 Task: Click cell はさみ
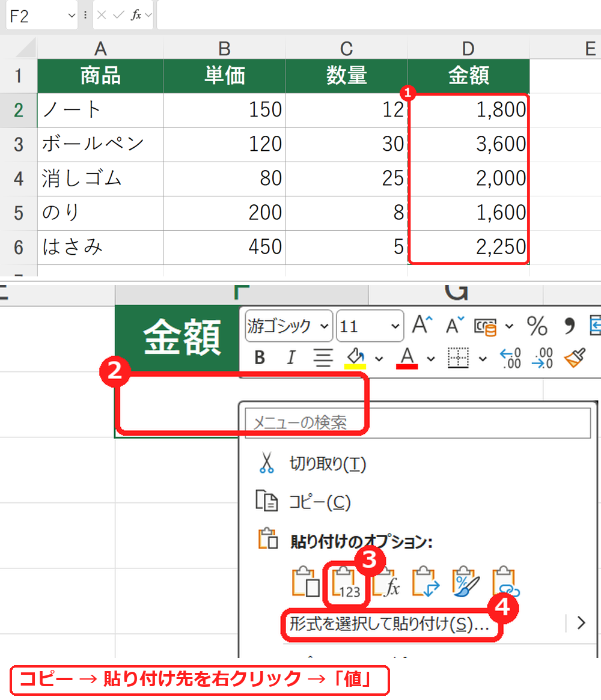click(x=100, y=248)
